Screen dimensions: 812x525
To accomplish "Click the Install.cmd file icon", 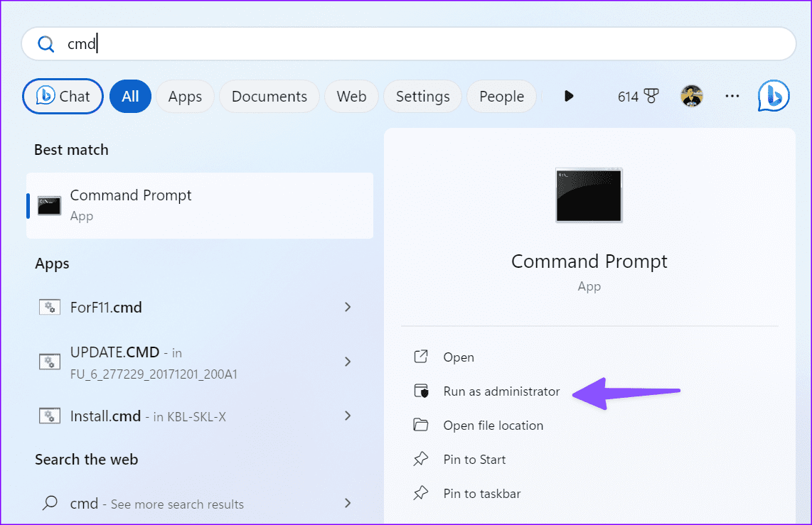I will click(x=49, y=416).
